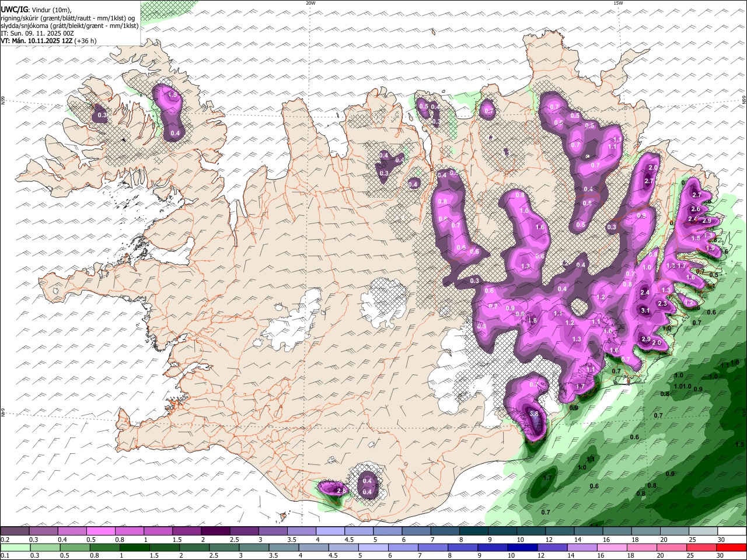The width and height of the screenshot is (747, 560).
Task: Select the "IT: Sun. 09. 11. 2025 00Z" text
Action: 37,33
